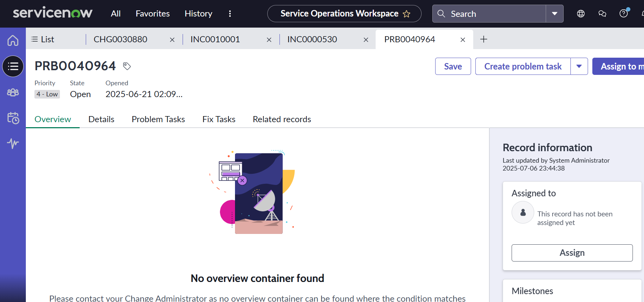Click the user avatar in Assigned to
The image size is (644, 302).
pos(523,212)
